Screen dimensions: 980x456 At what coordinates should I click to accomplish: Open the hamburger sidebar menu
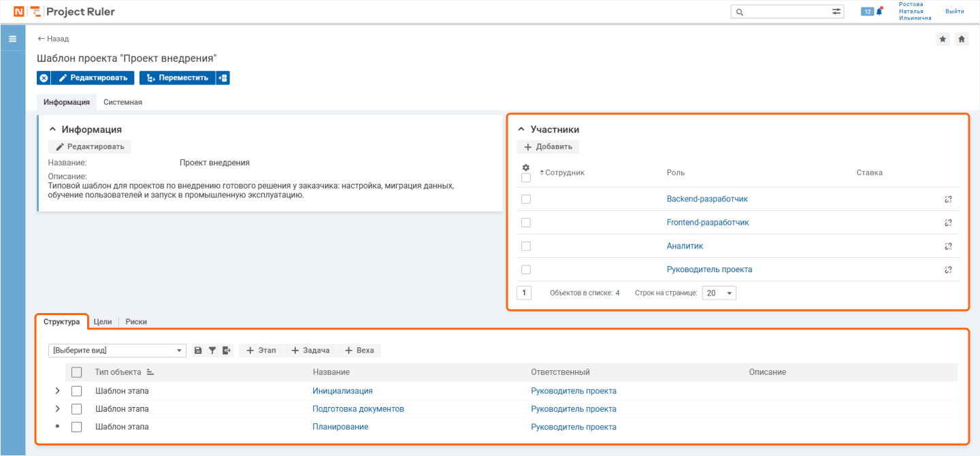(12, 39)
